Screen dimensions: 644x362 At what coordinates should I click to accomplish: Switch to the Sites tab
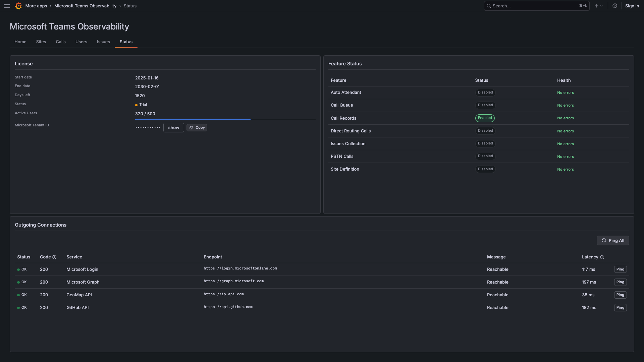tap(41, 42)
